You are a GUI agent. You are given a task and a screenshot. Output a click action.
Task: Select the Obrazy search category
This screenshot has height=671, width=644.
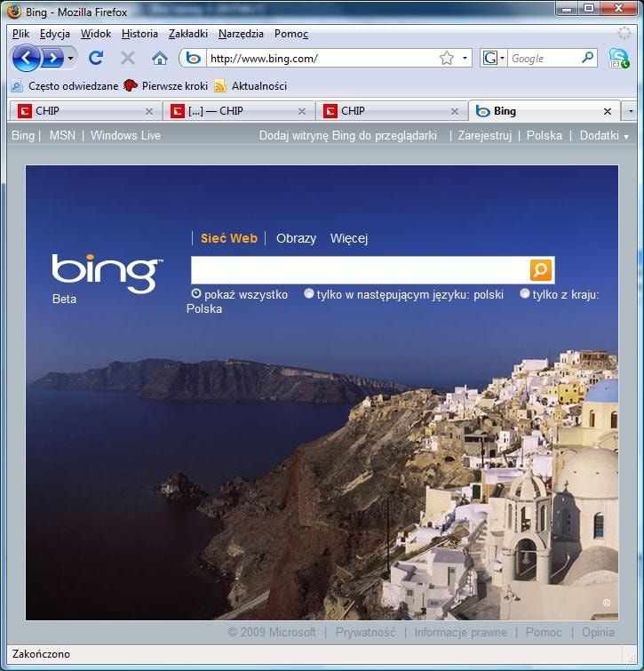[x=296, y=238]
